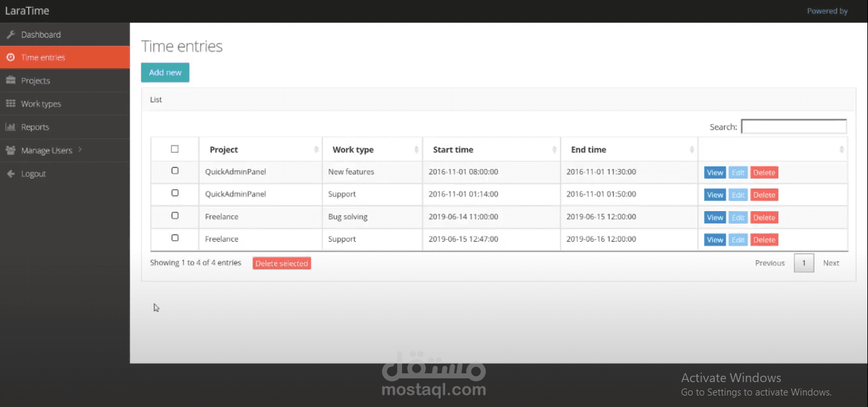Sort by Work type column arrows

point(416,149)
